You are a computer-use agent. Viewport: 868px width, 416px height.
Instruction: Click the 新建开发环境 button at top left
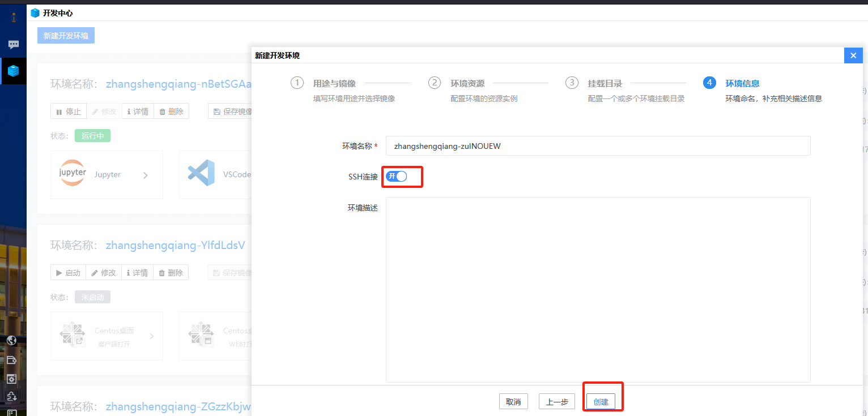(x=66, y=36)
